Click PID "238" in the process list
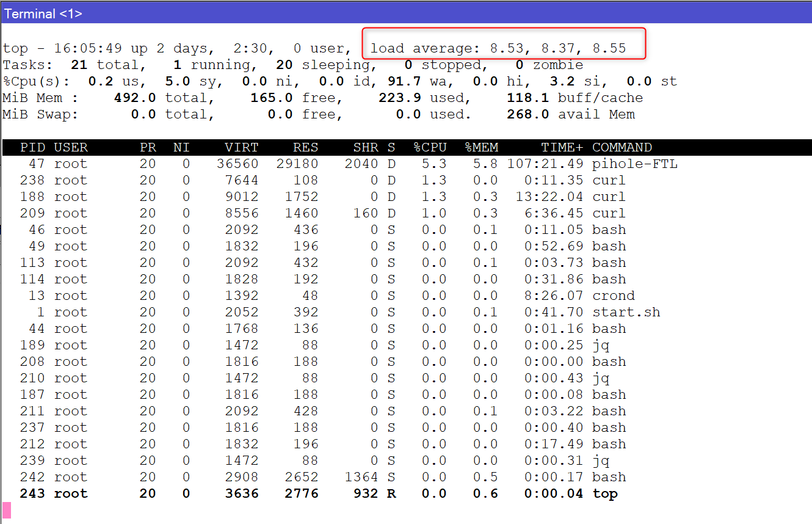 [x=32, y=180]
